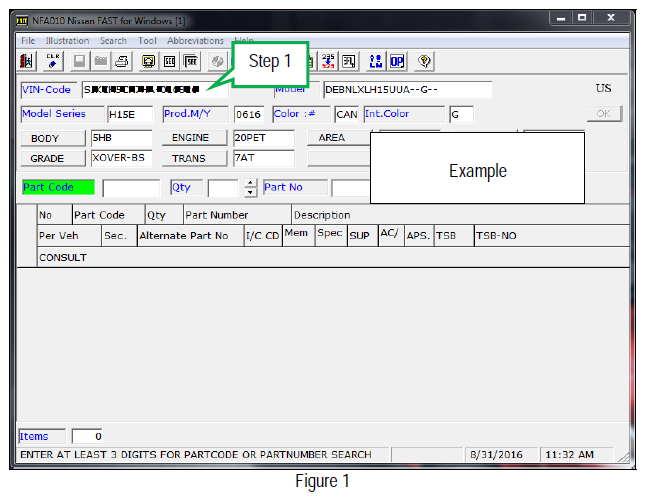Minimize the Nissan FAST window

(x=561, y=18)
